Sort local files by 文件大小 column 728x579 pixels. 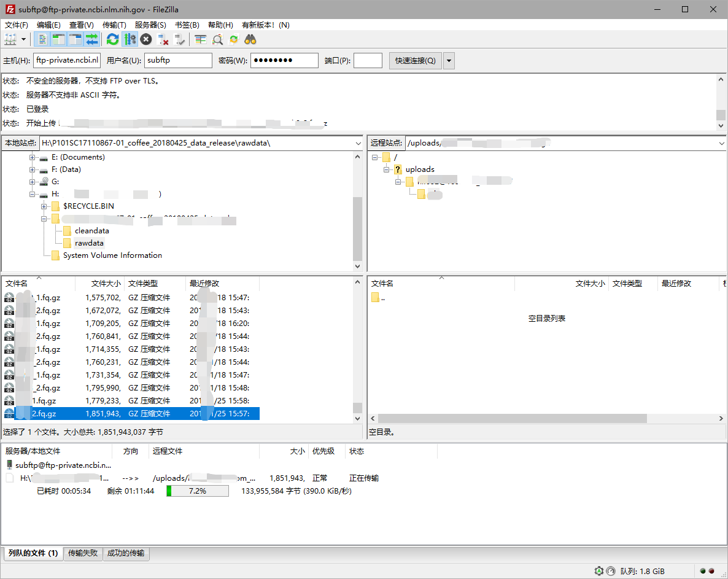tap(100, 283)
